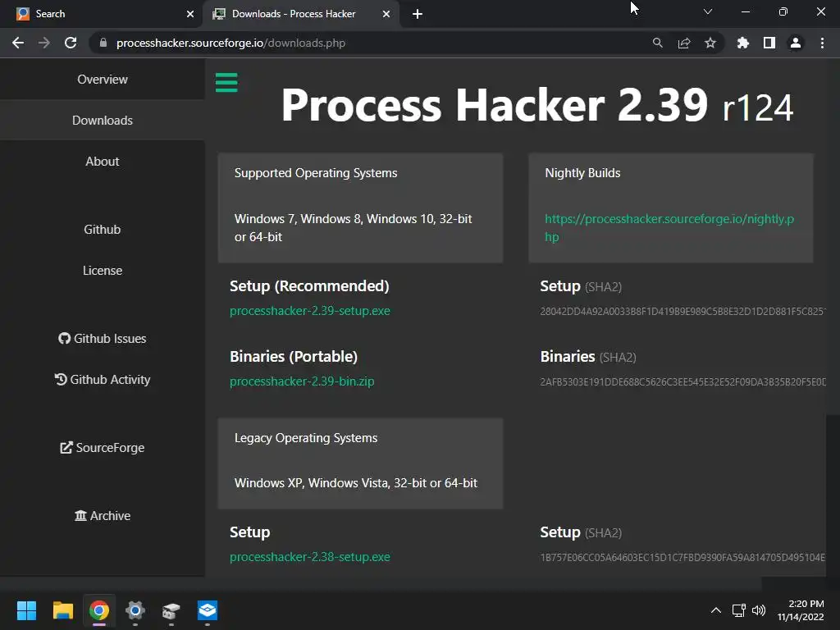Click the volume speaker tray icon
The width and height of the screenshot is (840, 630).
point(759,610)
